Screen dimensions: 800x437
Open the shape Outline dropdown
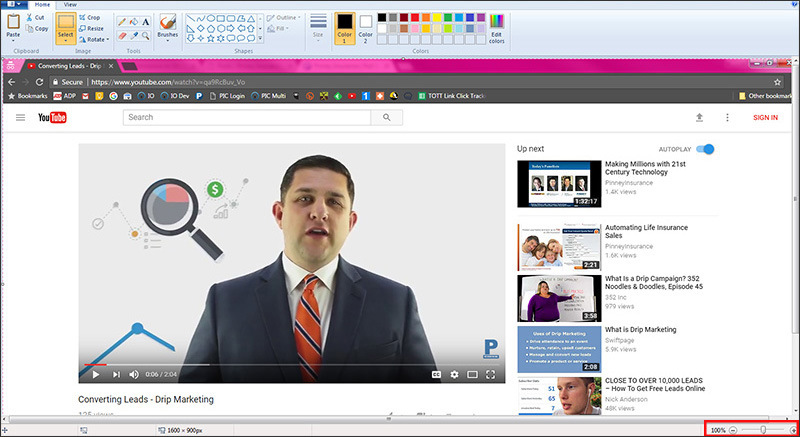284,17
